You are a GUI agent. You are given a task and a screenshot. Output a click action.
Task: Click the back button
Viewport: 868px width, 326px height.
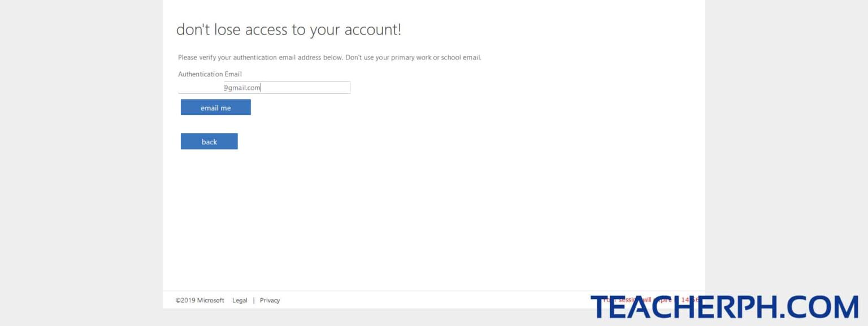point(209,141)
